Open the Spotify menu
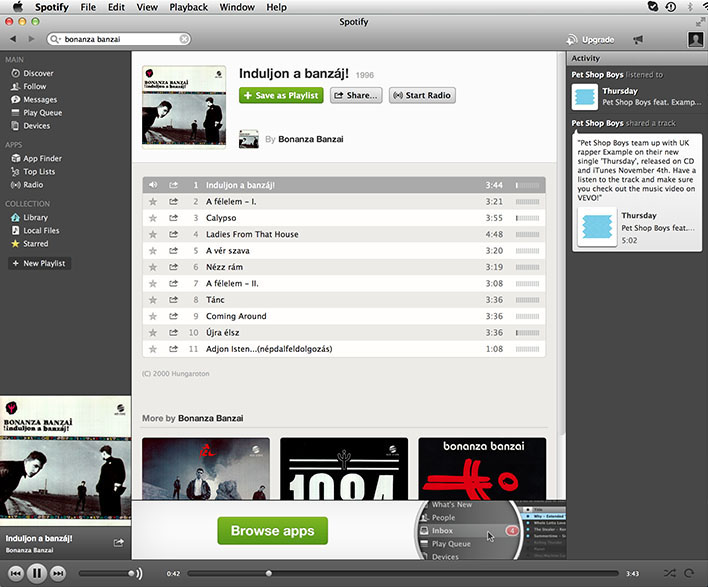This screenshot has width=708, height=587. tap(52, 7)
